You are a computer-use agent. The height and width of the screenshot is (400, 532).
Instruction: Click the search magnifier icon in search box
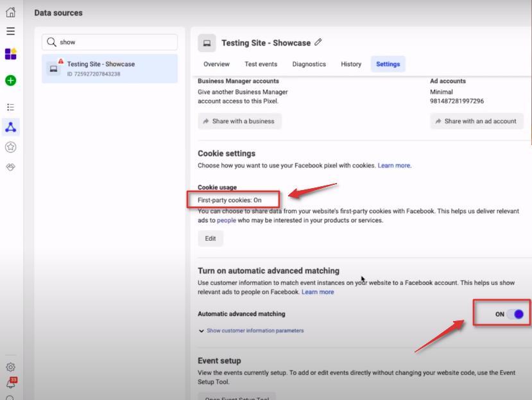click(51, 42)
